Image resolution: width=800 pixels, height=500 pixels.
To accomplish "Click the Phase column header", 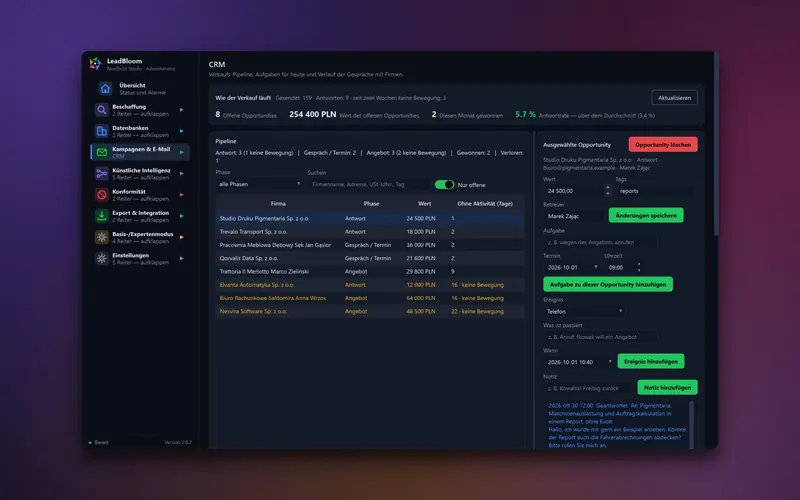I will (x=371, y=204).
